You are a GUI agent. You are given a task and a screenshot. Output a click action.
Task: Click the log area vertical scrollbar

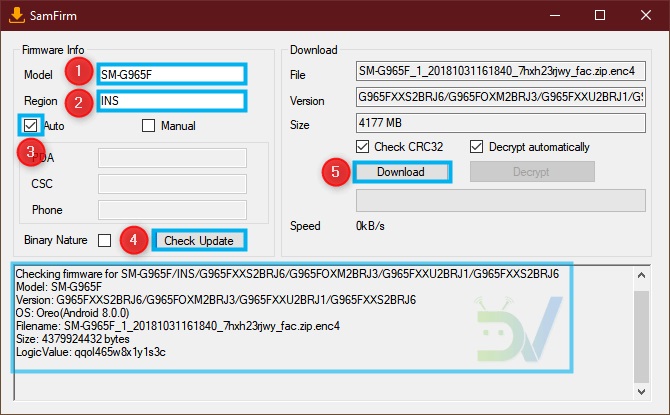coord(654,330)
